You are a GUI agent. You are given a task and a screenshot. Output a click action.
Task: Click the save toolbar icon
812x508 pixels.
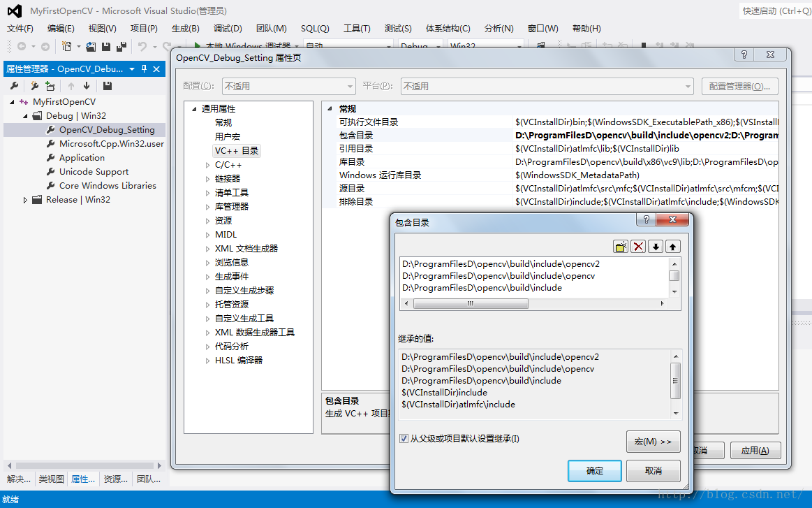tap(106, 46)
